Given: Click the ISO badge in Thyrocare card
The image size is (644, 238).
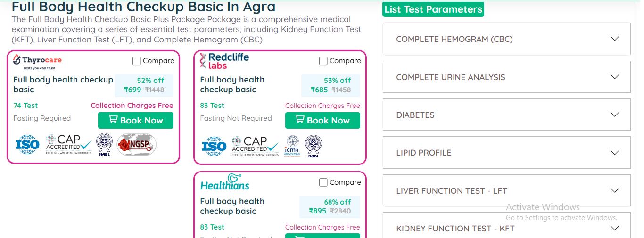Looking at the screenshot, I should click(x=27, y=145).
